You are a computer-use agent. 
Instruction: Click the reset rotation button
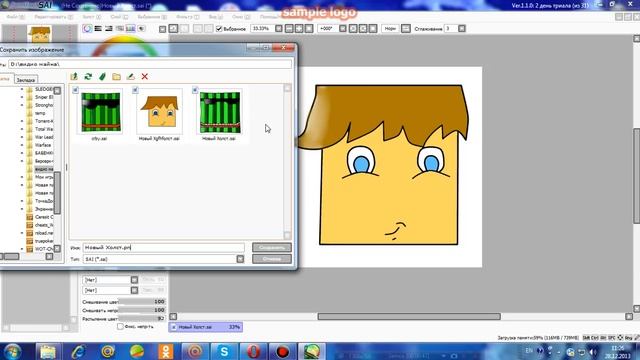(373, 29)
